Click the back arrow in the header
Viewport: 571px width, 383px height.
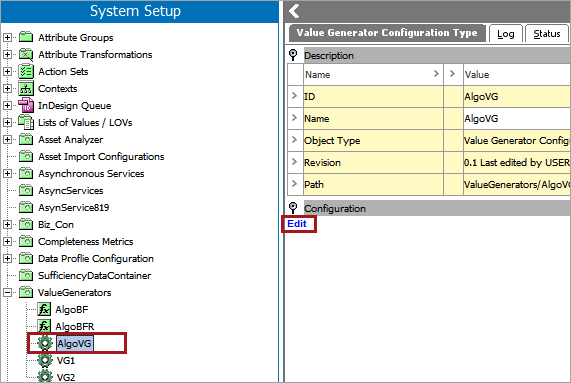[x=294, y=11]
